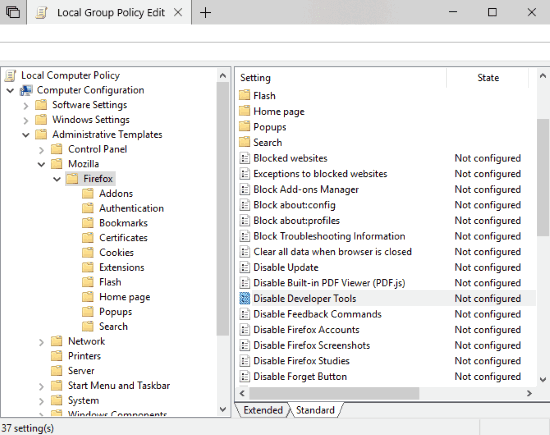550x435 pixels.
Task: Click the Block about:config policy icon
Action: coord(244,205)
